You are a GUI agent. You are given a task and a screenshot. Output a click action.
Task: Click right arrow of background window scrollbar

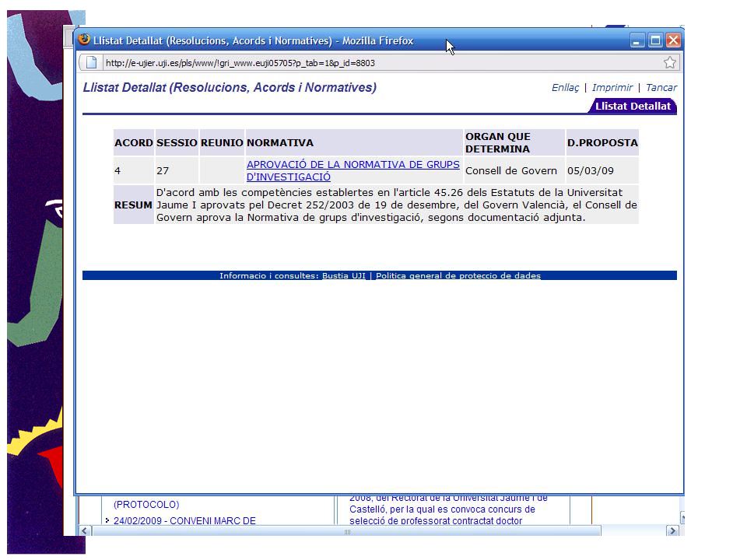(x=672, y=530)
